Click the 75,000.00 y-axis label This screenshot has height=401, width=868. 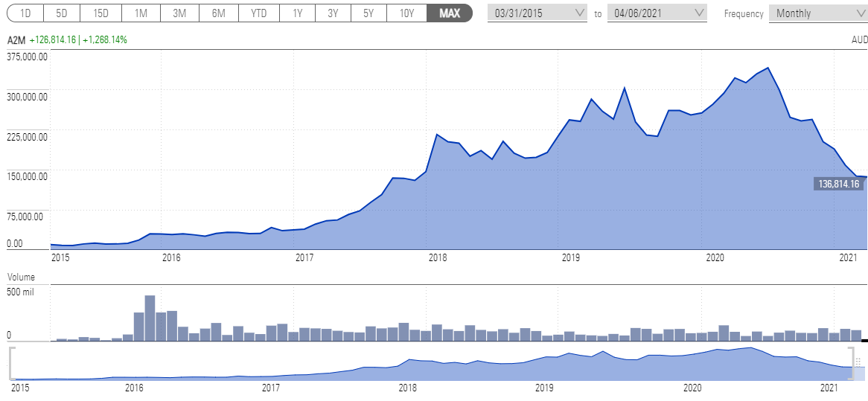coord(25,216)
